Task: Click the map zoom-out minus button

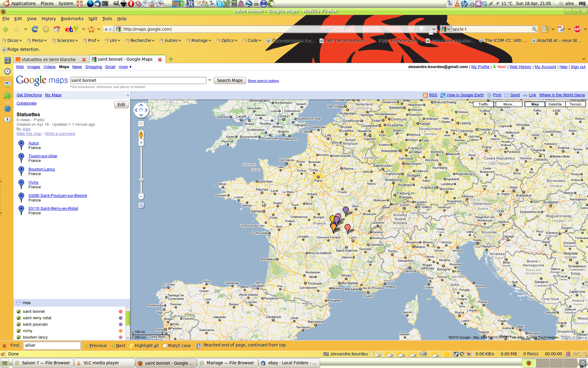Action: pos(141,196)
